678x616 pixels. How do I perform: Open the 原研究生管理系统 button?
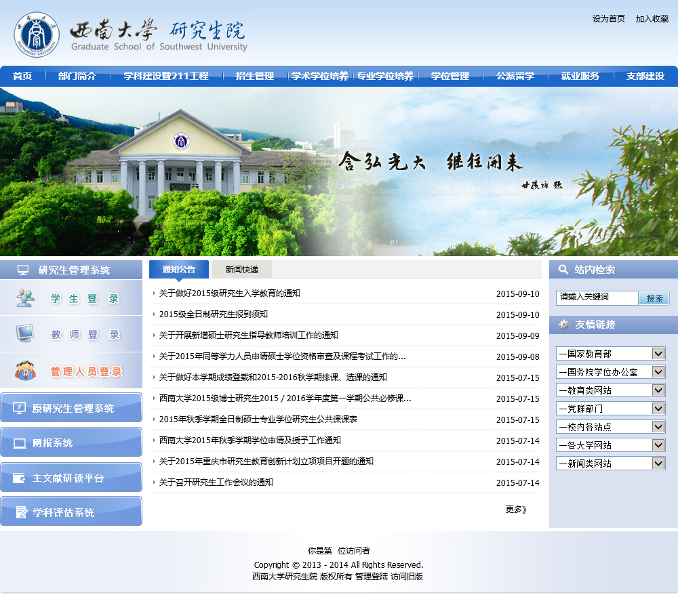click(71, 408)
